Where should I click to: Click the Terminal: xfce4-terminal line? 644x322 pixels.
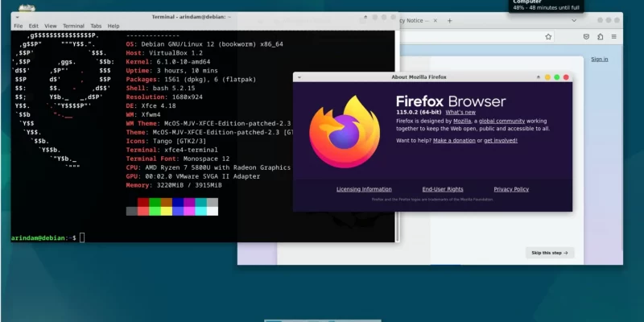172,150
